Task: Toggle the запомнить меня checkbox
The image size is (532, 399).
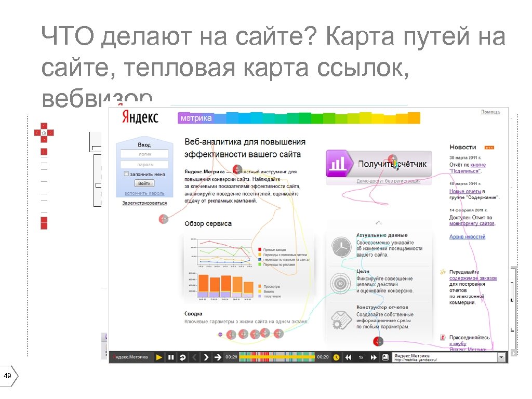Action: [126, 174]
